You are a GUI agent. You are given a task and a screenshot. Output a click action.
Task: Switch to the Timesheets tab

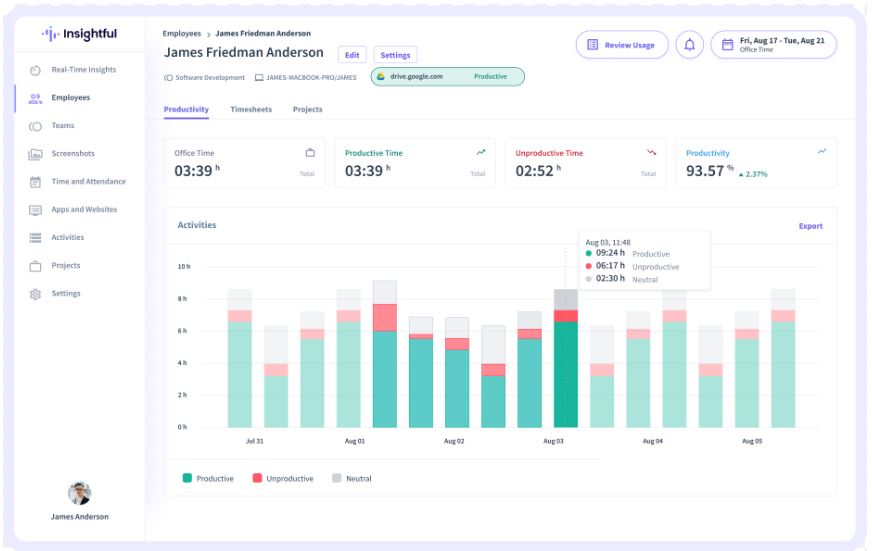coord(251,110)
